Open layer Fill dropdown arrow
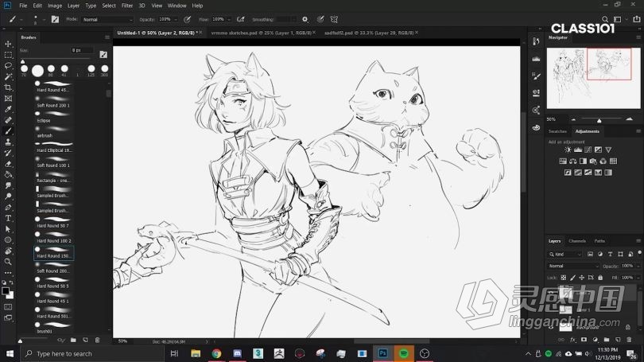Viewport: 644px width, 362px height. [x=638, y=278]
